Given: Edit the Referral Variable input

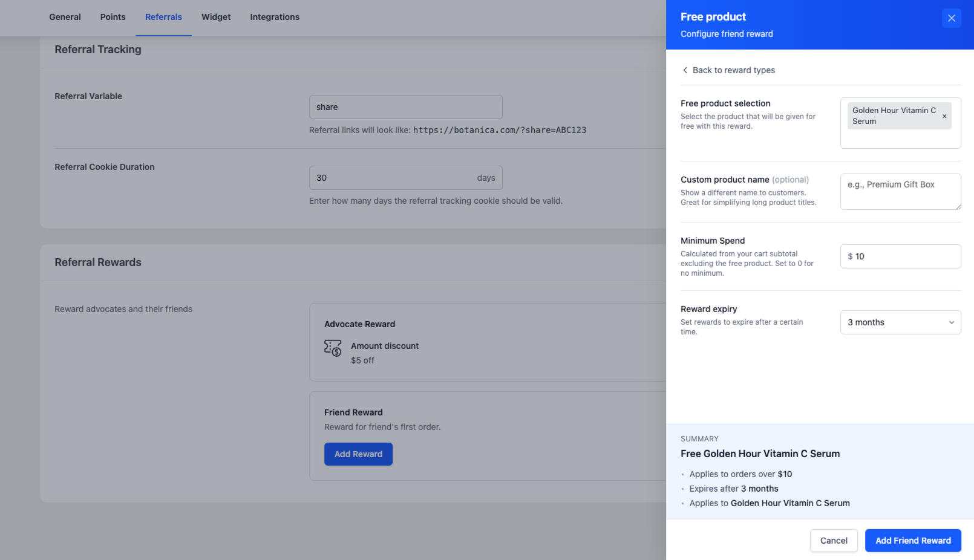Looking at the screenshot, I should pyautogui.click(x=405, y=107).
